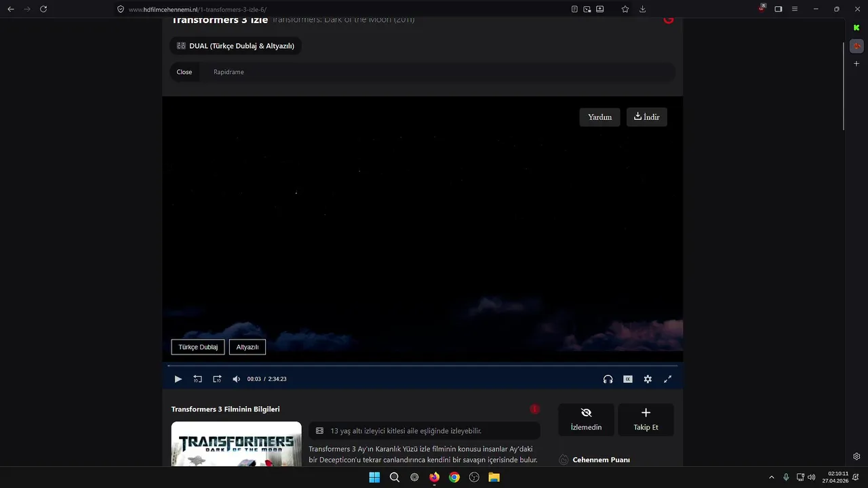The image size is (868, 488).
Task: Click red sidebar tab icon
Action: (856, 46)
